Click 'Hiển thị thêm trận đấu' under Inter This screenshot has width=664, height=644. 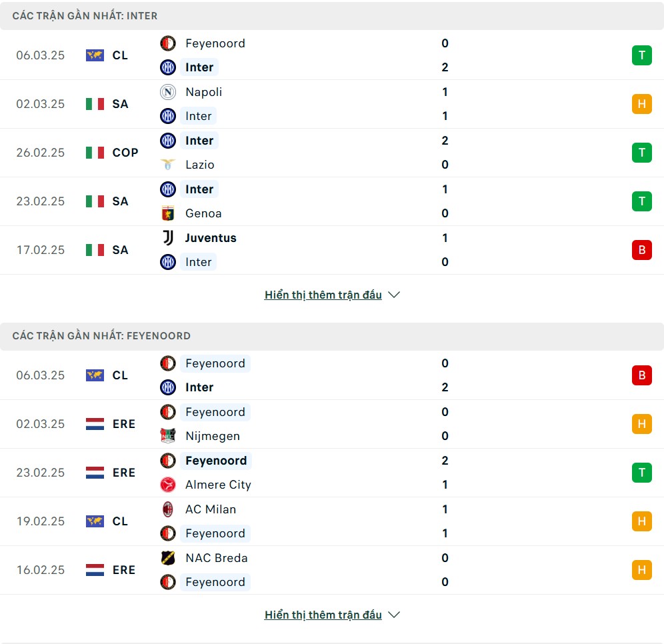[x=323, y=295]
